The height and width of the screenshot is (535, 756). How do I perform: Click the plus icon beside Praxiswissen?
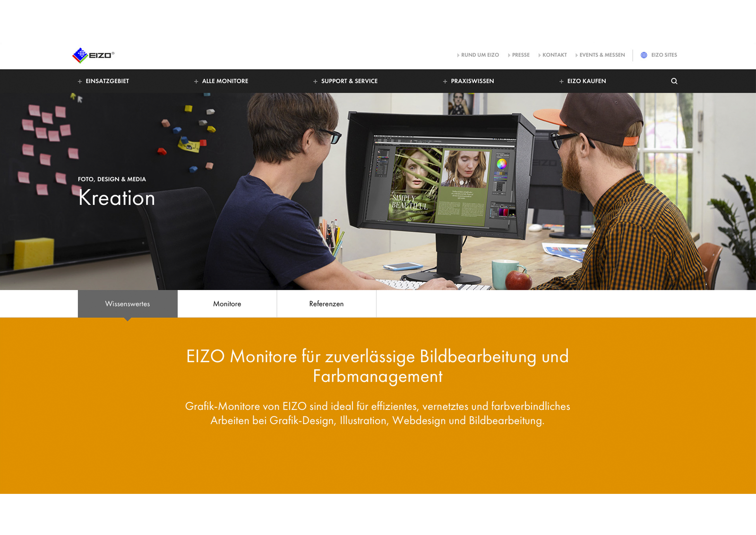pyautogui.click(x=445, y=82)
